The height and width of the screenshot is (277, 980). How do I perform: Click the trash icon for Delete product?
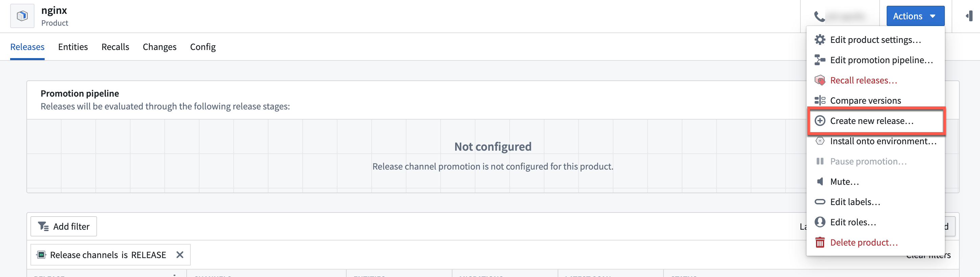[820, 243]
